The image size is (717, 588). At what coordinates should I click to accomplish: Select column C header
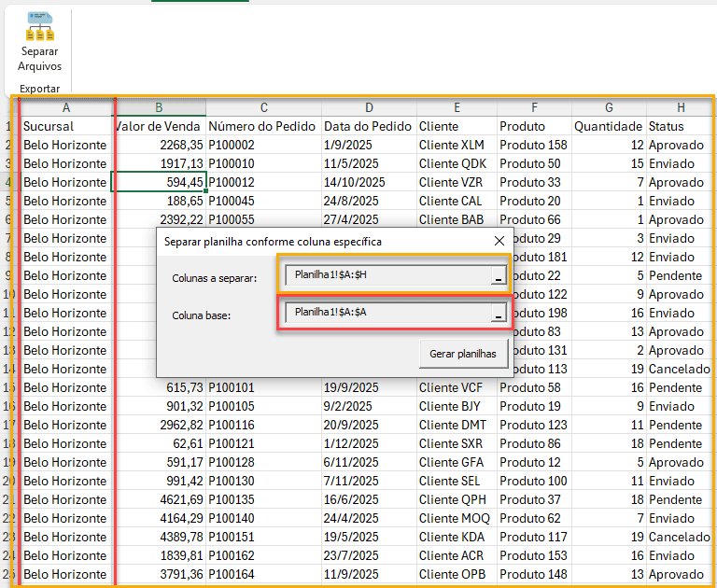[263, 107]
